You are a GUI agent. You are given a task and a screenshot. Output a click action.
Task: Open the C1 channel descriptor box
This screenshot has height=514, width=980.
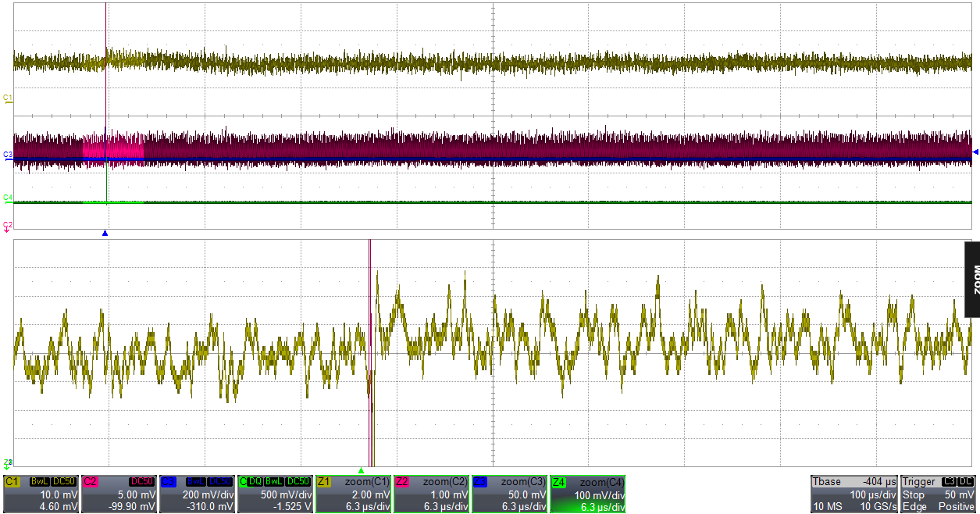41,494
